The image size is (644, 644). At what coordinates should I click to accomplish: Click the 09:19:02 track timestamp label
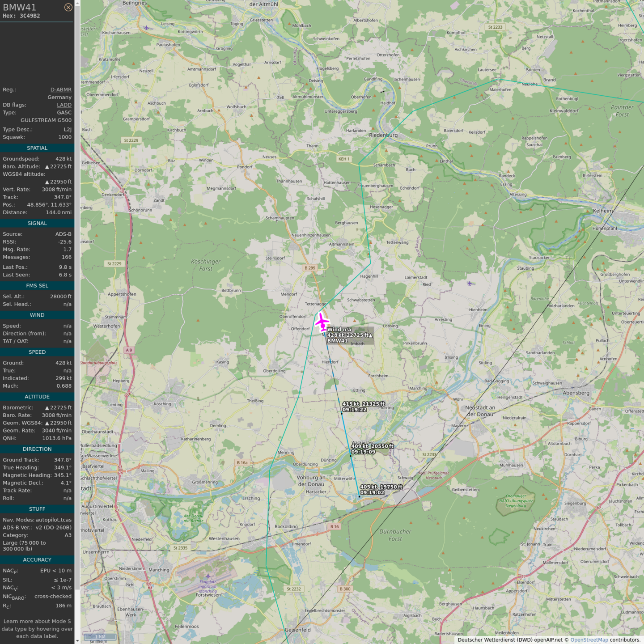tap(372, 492)
